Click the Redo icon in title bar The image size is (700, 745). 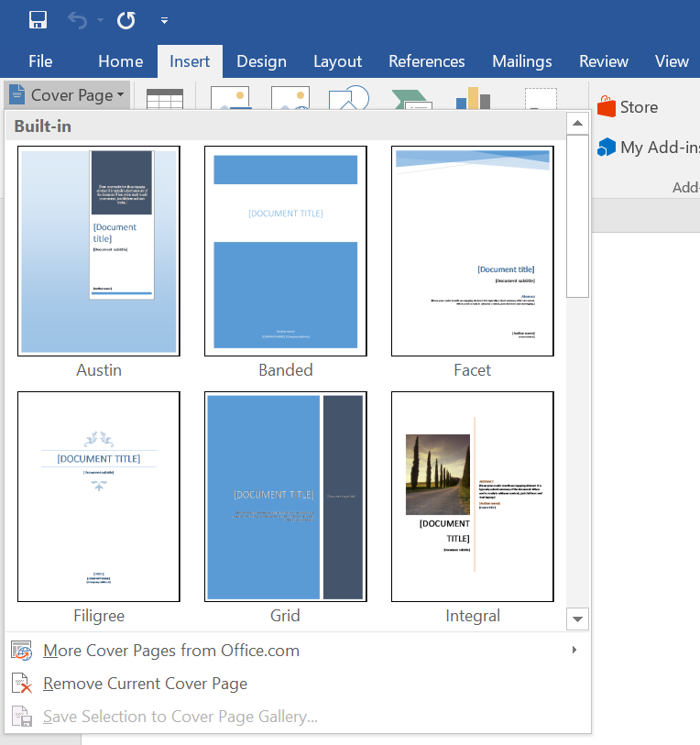coord(126,19)
